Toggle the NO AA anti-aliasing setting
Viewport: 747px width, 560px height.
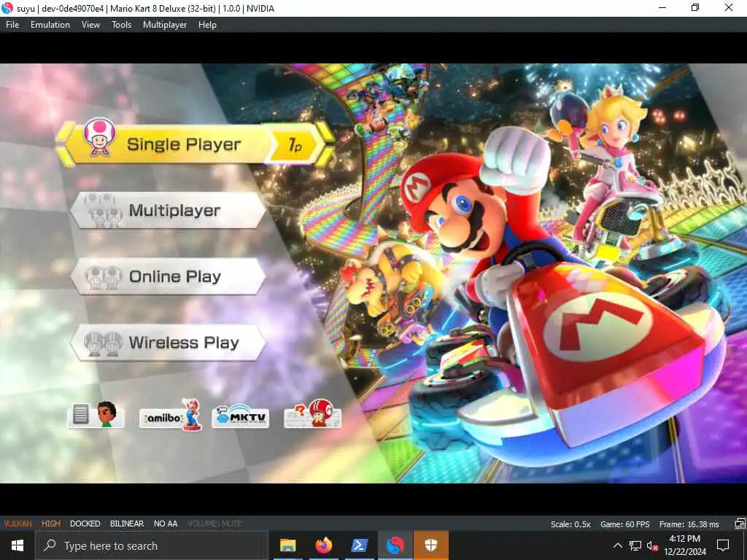(x=166, y=524)
